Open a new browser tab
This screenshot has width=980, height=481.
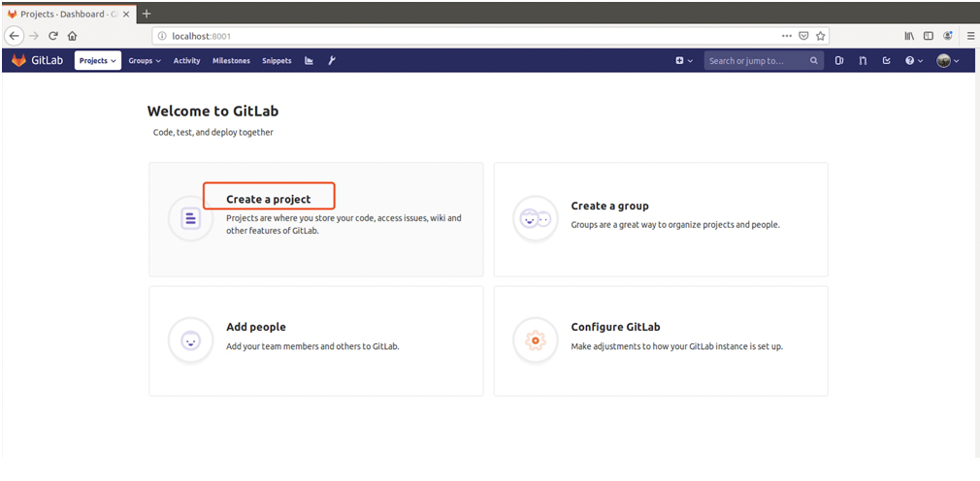point(147,14)
